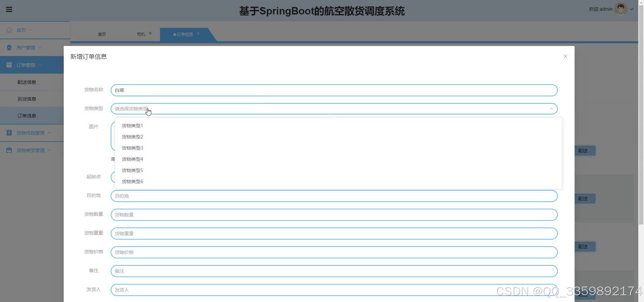Expand the 货物信息管理 menu chevron

pyautogui.click(x=49, y=133)
